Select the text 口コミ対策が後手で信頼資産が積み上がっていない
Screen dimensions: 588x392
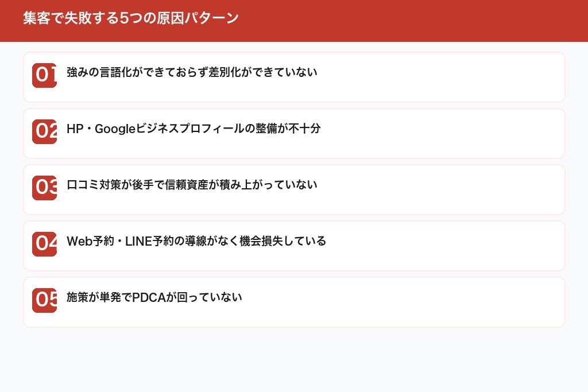[x=192, y=185]
